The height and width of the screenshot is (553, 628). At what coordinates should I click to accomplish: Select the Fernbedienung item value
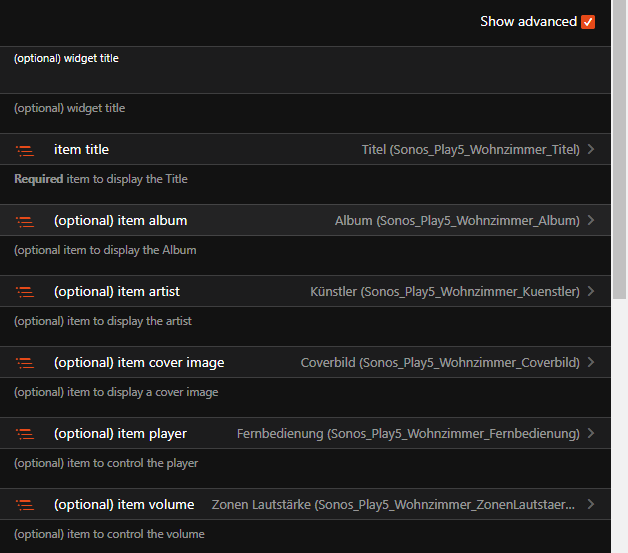(x=408, y=434)
